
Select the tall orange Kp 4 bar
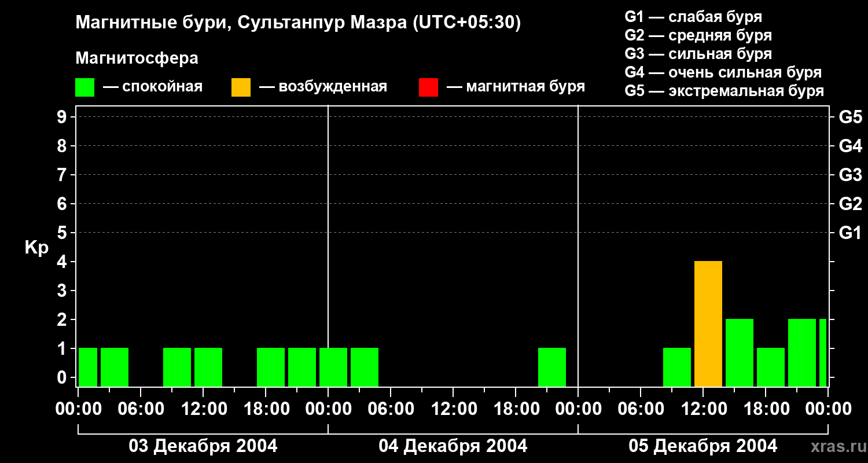(x=708, y=324)
